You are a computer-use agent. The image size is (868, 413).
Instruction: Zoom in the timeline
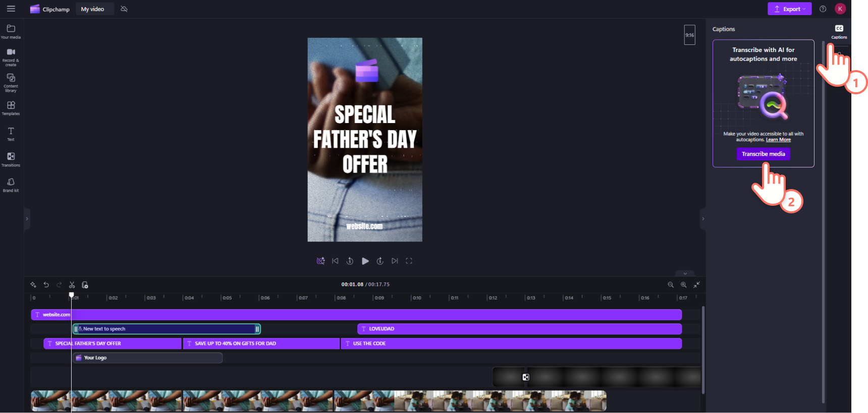click(x=683, y=285)
